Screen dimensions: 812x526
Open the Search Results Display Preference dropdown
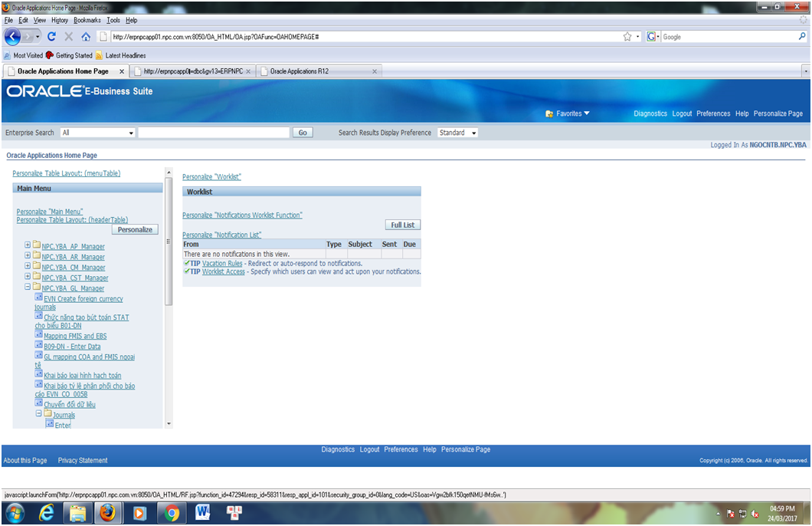point(457,133)
